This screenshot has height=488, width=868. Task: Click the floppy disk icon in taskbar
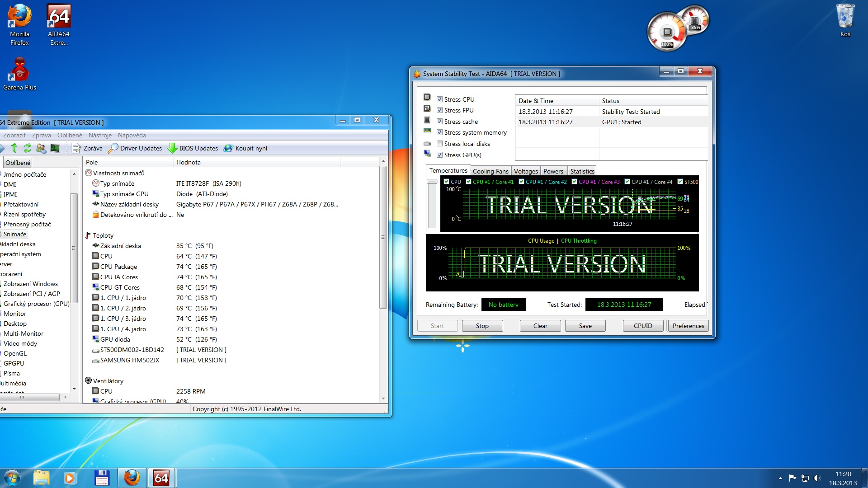coord(102,478)
